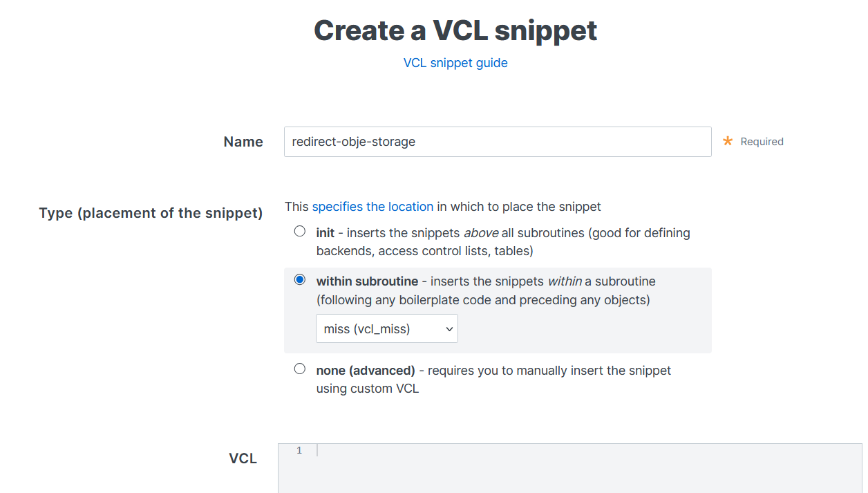Viewport: 868px width, 493px height.
Task: Click the line number gutter in the editor
Action: point(299,449)
